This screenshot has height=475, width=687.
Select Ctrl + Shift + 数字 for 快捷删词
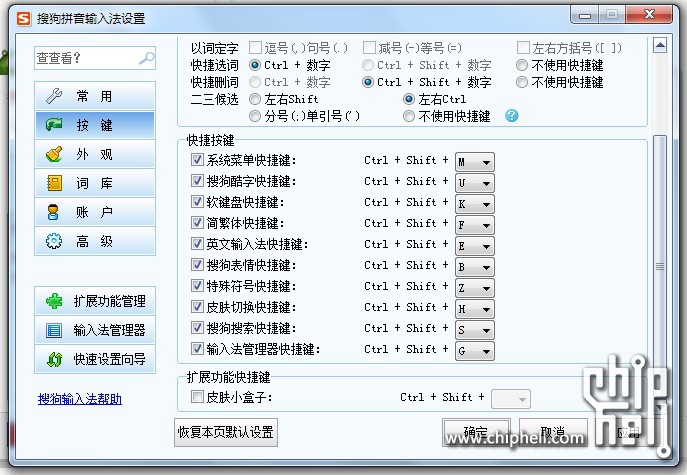[x=368, y=82]
